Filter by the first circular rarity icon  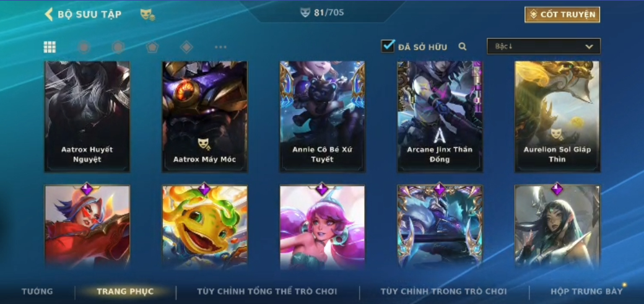pos(84,47)
